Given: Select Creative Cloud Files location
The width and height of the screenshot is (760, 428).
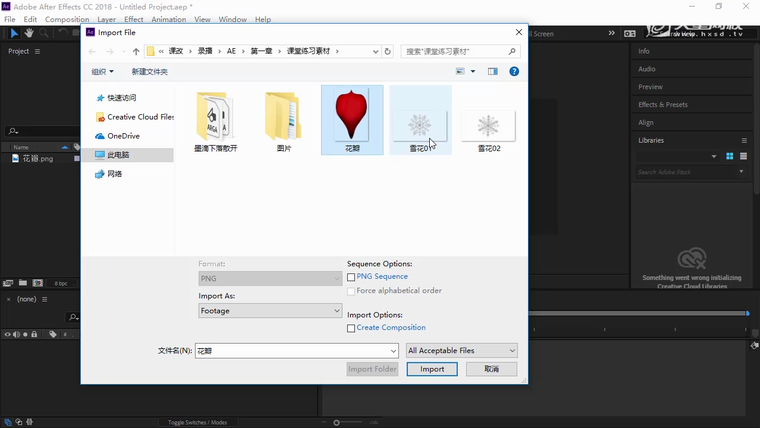Looking at the screenshot, I should click(139, 117).
